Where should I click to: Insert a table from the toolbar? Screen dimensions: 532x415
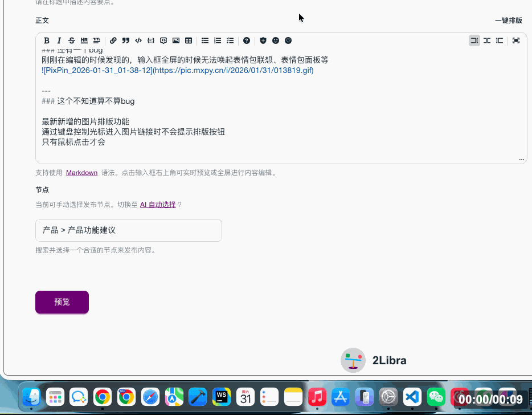189,40
